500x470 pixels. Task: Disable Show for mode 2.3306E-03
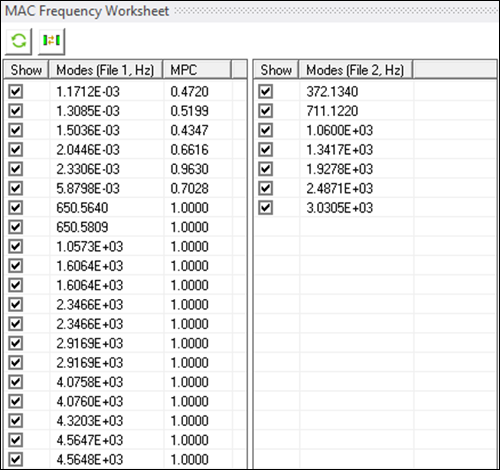[16, 169]
